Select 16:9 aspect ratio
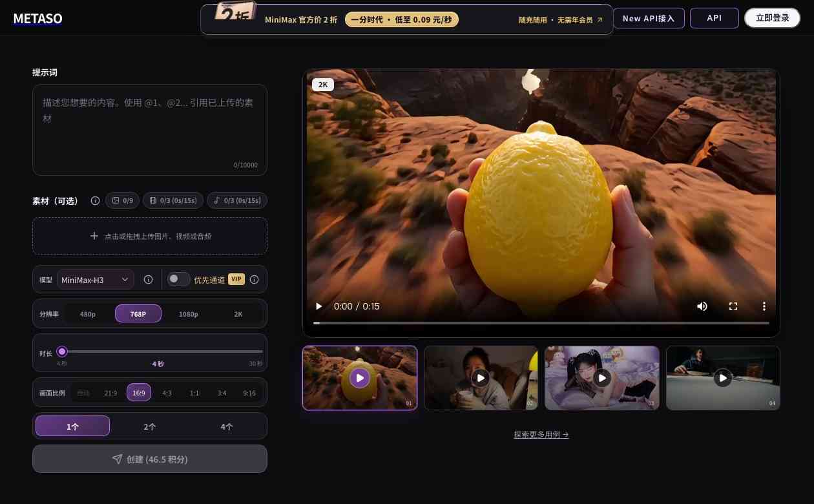814x504 pixels. tap(139, 393)
